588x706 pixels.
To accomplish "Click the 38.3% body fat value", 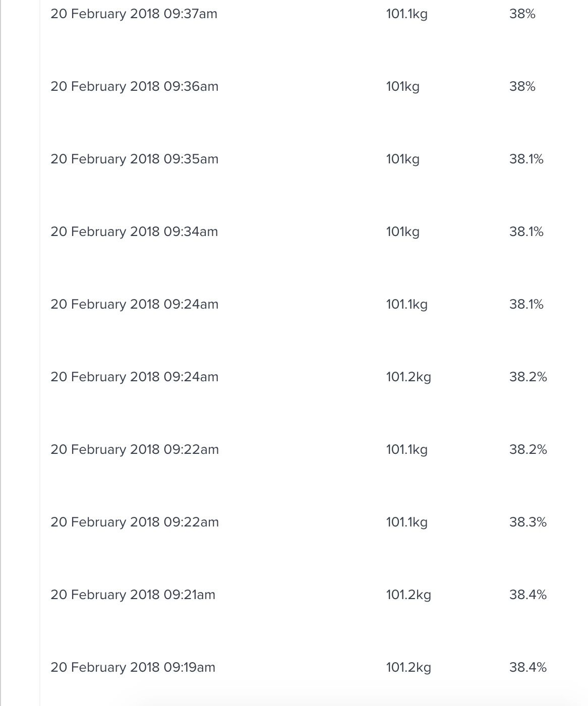I will (527, 522).
